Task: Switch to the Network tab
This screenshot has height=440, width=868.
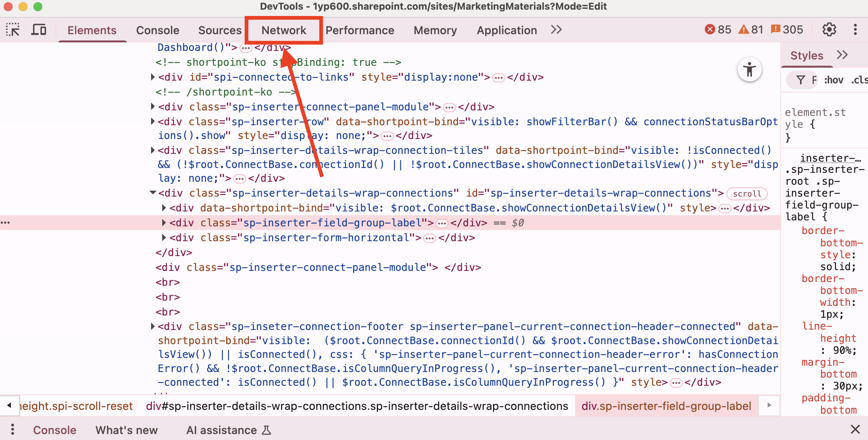Action: click(284, 30)
